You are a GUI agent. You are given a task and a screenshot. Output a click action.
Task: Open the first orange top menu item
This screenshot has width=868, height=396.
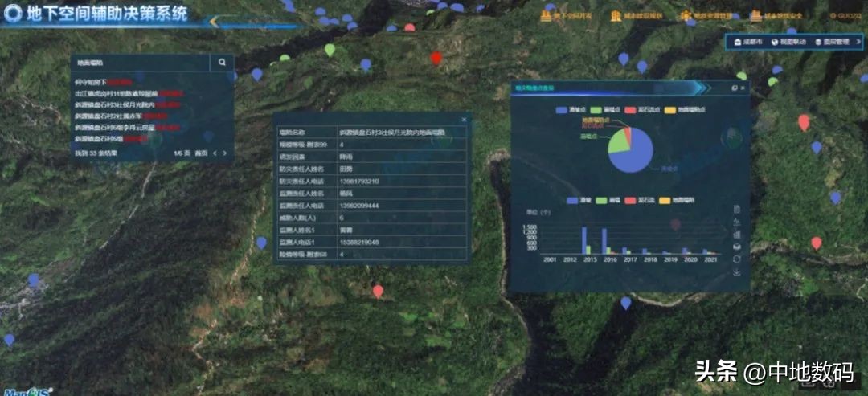coord(567,16)
